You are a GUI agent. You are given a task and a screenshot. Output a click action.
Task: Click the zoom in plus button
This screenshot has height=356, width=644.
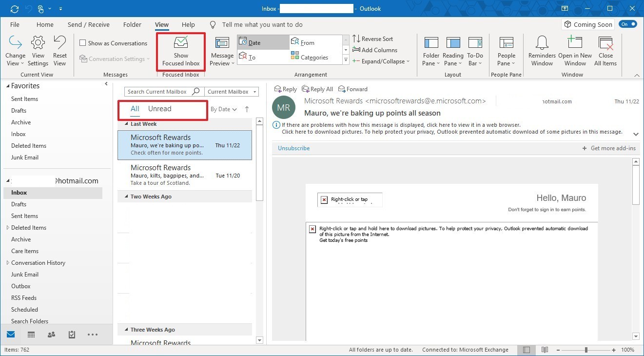614,350
